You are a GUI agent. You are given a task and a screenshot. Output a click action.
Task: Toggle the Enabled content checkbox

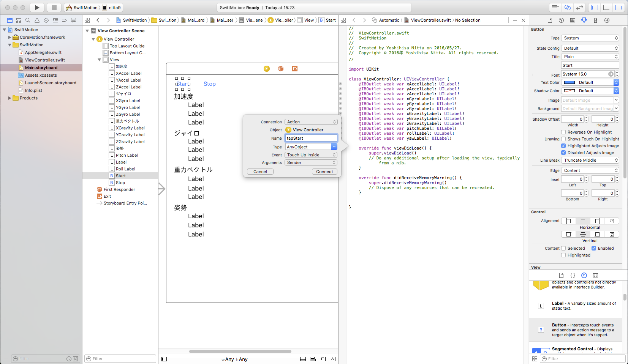coord(594,248)
